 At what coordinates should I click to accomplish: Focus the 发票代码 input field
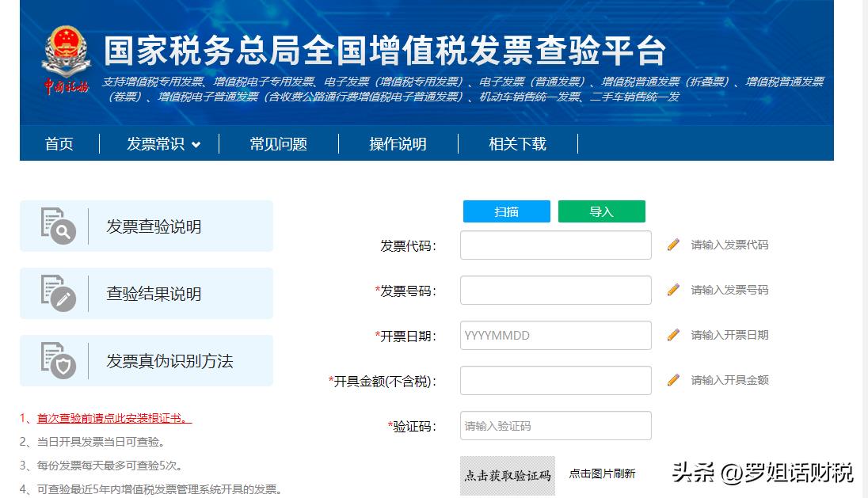(x=555, y=245)
